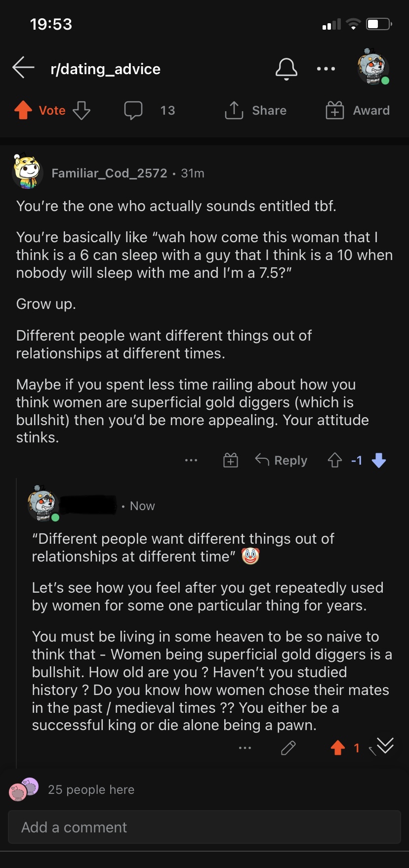Go back using the left arrow
This screenshot has height=868, width=409.
[23, 68]
